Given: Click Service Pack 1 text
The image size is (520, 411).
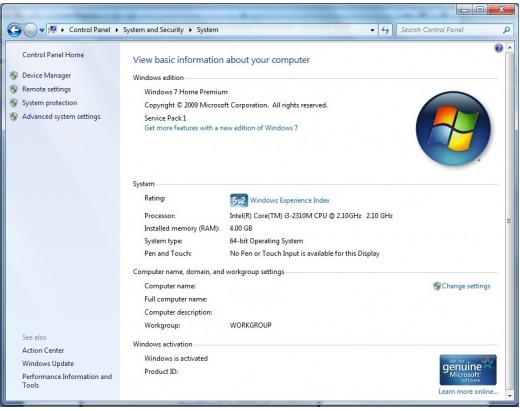Looking at the screenshot, I should (x=165, y=118).
